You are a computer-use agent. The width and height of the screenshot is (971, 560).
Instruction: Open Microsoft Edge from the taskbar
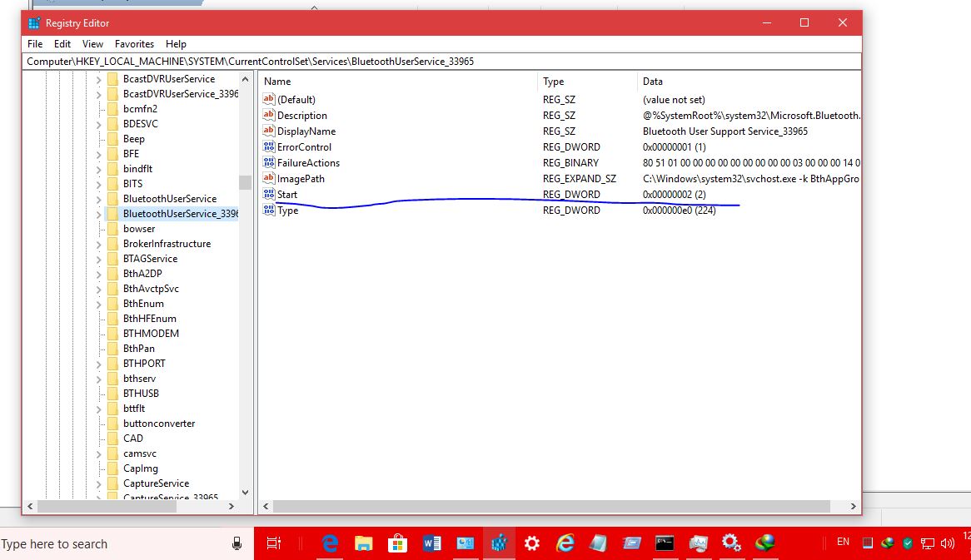pyautogui.click(x=330, y=543)
